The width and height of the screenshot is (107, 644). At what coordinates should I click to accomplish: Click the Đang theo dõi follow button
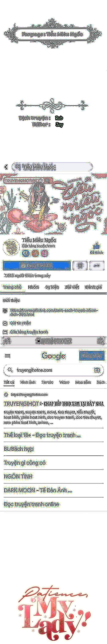tap(37, 265)
